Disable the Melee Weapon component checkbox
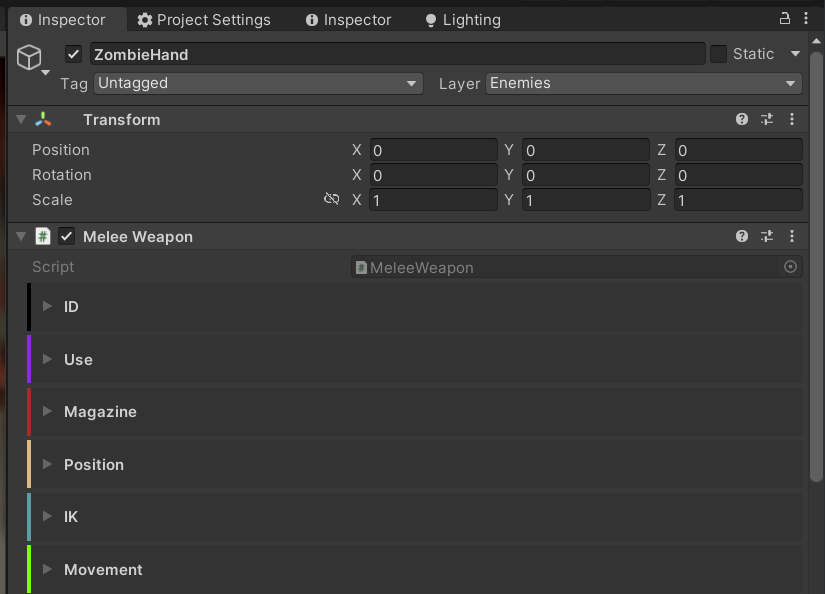This screenshot has height=594, width=825. coord(66,236)
